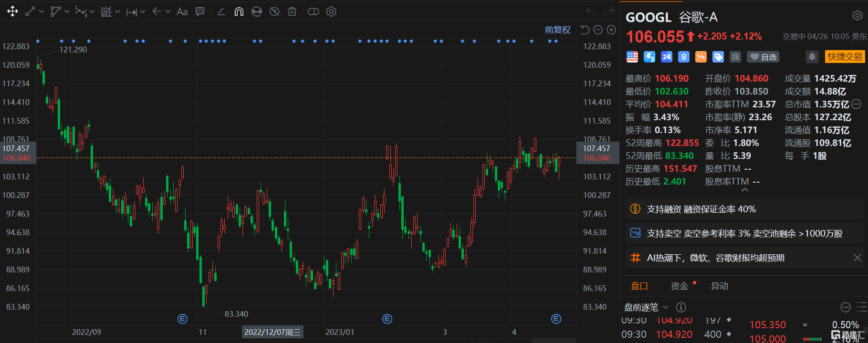
Task: Click the blue dollar sign icon
Action: [x=684, y=57]
